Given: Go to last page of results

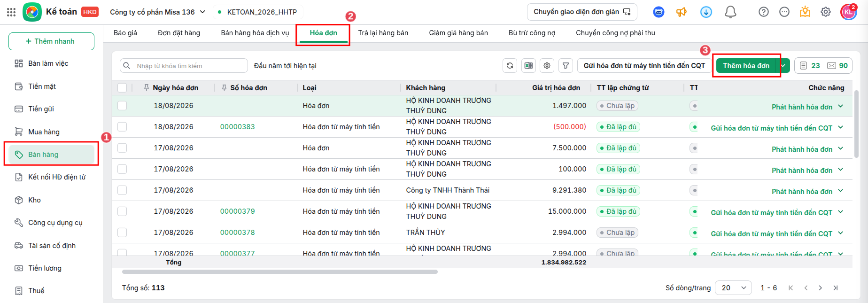Looking at the screenshot, I should (836, 288).
